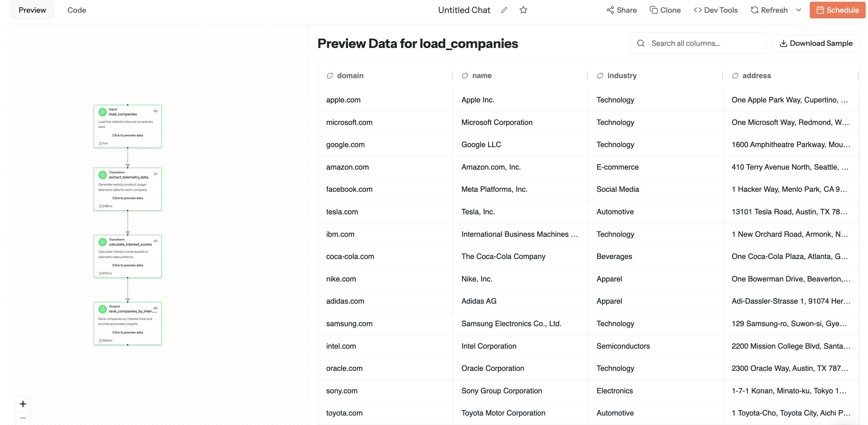Sort by the industry column header
This screenshot has width=868, height=425.
(622, 76)
